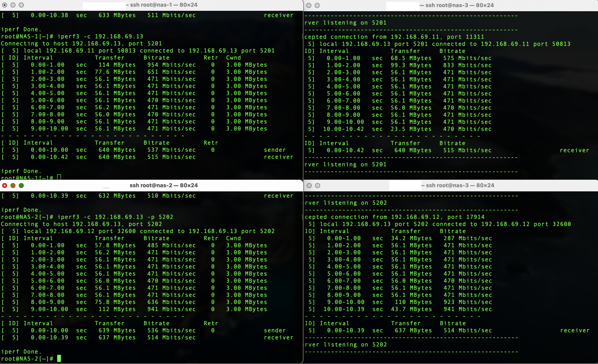Screen dimensions: 598x364
Task: Minimize the nas-2 terminal with yellow button
Action: coord(13,185)
